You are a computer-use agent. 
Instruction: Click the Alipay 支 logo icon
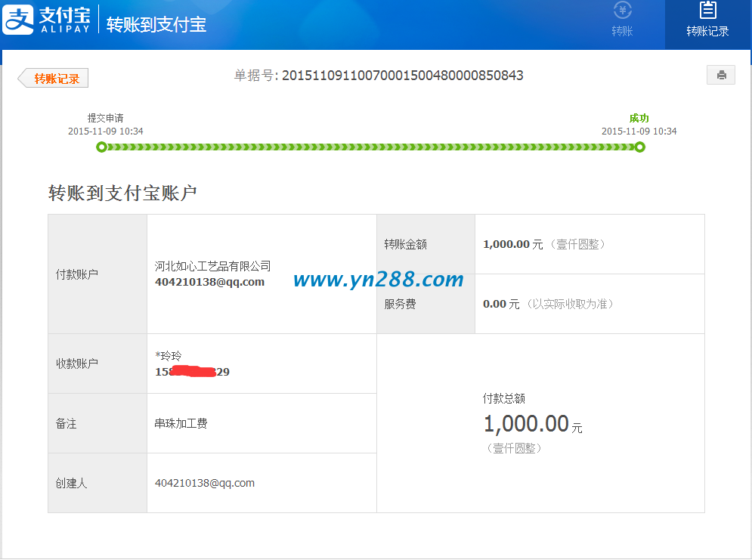(x=20, y=20)
